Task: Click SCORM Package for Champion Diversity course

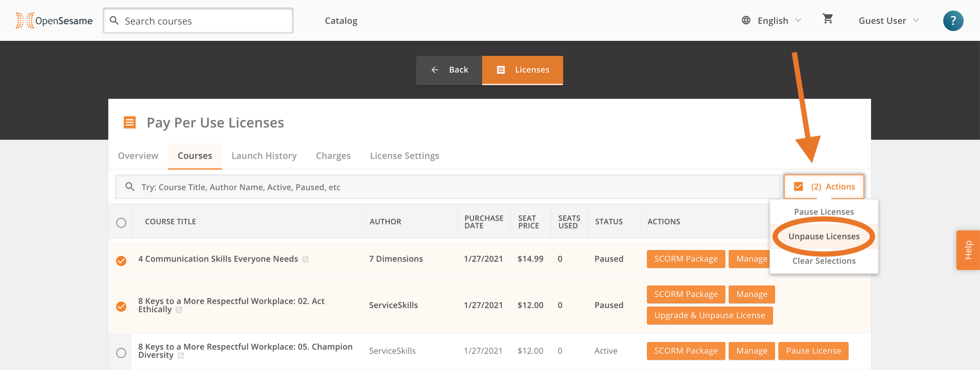Action: click(685, 351)
